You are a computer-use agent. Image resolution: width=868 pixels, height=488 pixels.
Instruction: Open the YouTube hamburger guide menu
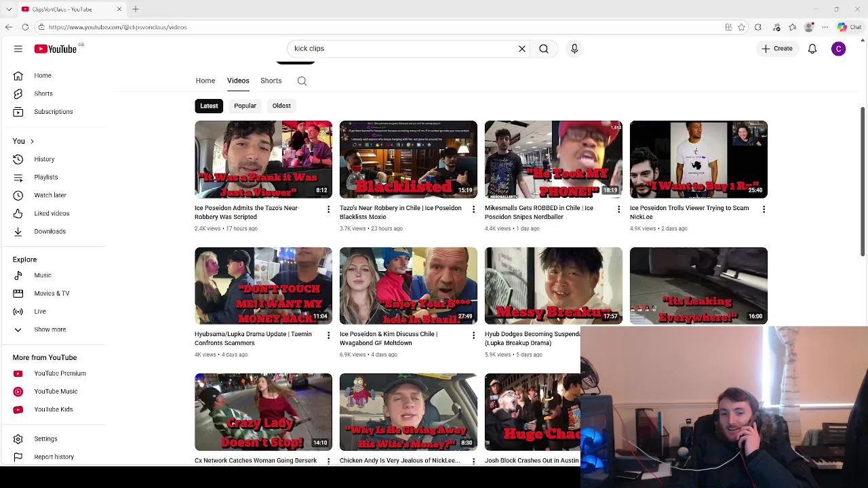[18, 49]
